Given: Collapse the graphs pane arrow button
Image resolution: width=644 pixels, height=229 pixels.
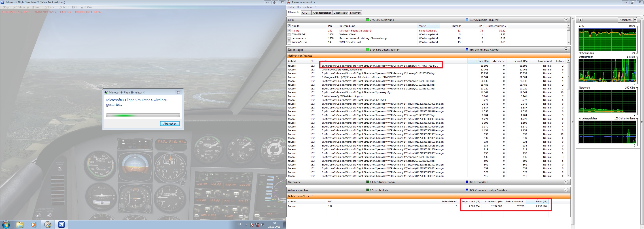Looking at the screenshot, I should click(x=580, y=20).
